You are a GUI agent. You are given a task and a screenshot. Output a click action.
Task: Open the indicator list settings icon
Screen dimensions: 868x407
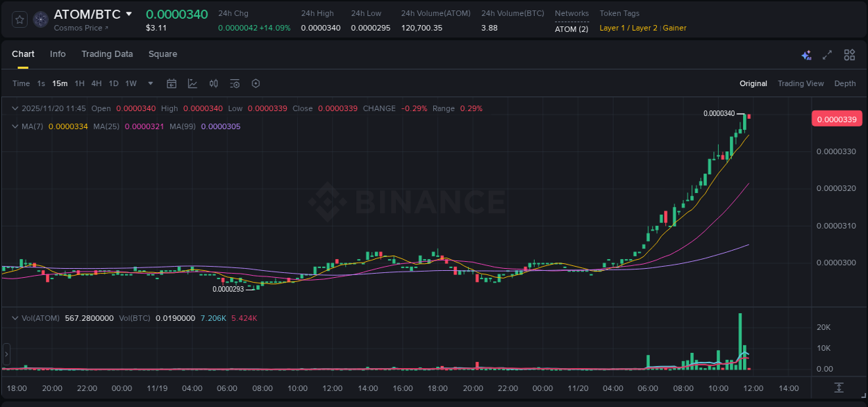point(235,83)
